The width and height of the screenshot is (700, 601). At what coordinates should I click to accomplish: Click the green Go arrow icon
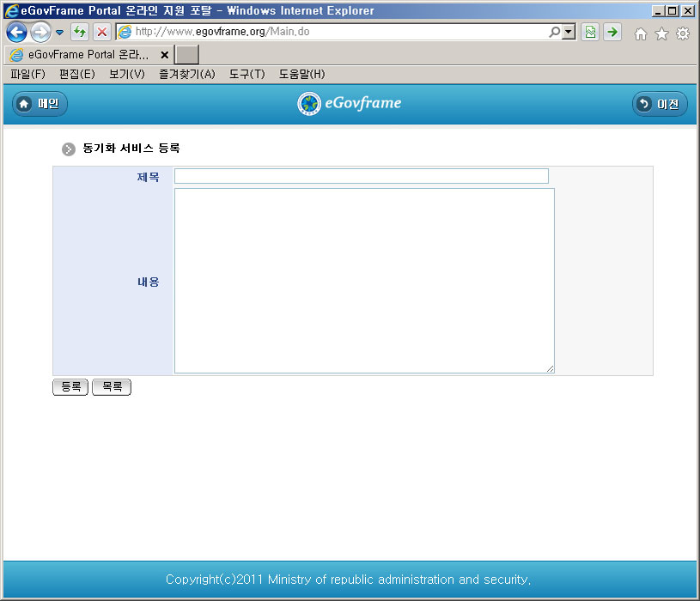612,33
